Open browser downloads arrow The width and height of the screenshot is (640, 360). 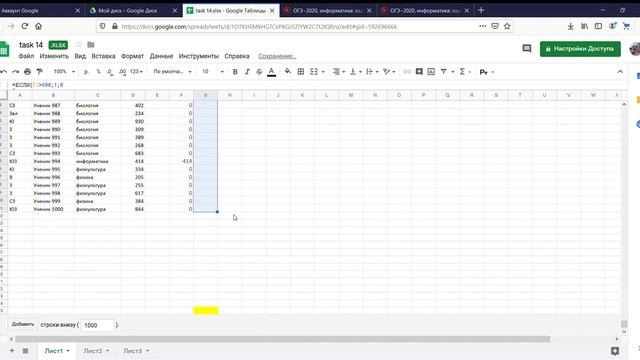[x=571, y=26]
